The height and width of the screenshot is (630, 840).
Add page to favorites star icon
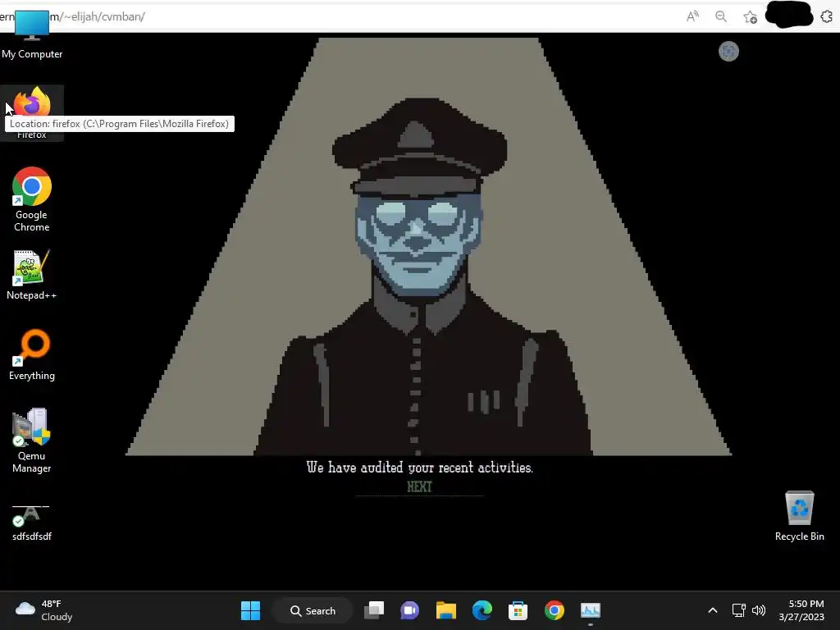(750, 16)
